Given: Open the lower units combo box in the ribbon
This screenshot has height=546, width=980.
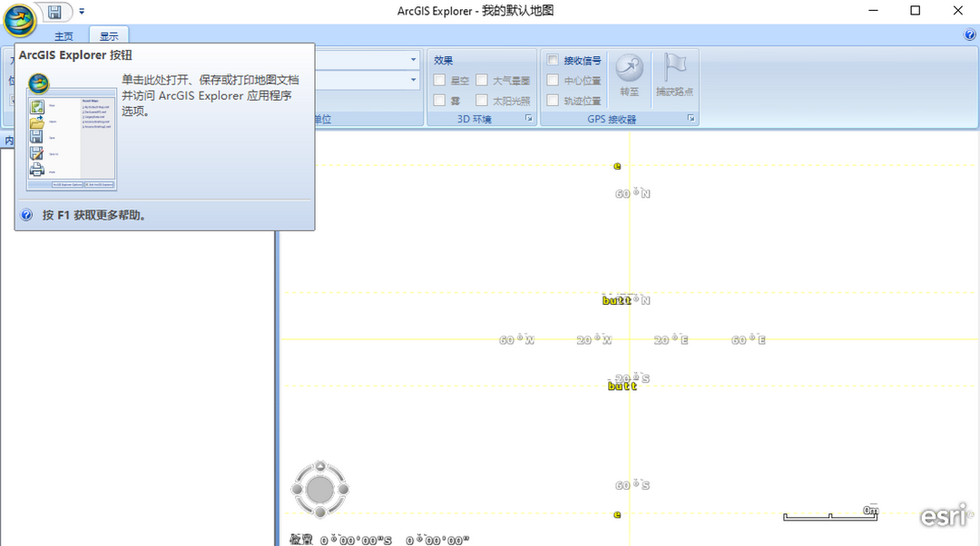Looking at the screenshot, I should pos(413,81).
